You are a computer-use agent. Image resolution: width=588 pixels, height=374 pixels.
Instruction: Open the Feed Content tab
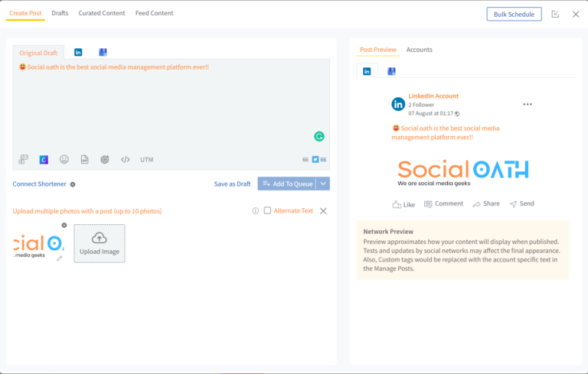[x=154, y=13]
